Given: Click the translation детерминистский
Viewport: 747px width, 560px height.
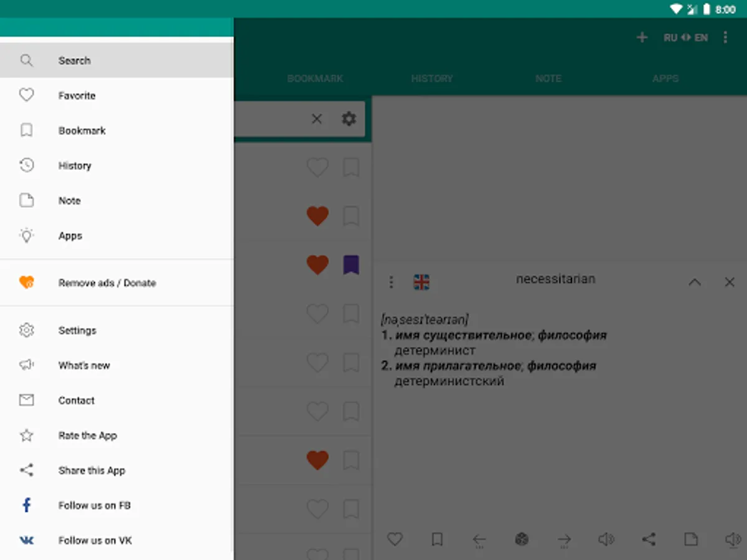Looking at the screenshot, I should 449,381.
